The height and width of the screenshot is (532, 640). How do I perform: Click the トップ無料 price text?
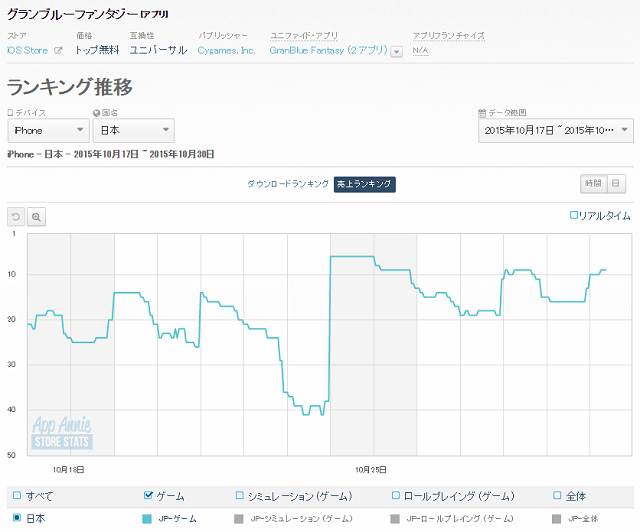tap(97, 50)
